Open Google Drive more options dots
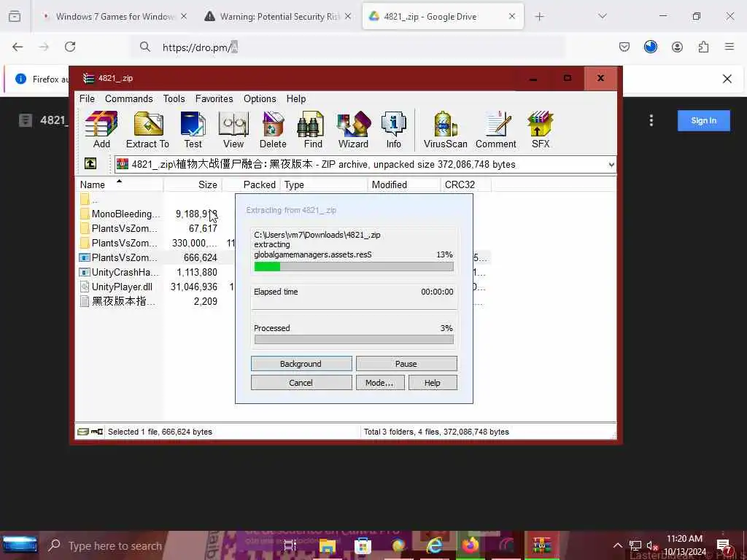 (651, 120)
